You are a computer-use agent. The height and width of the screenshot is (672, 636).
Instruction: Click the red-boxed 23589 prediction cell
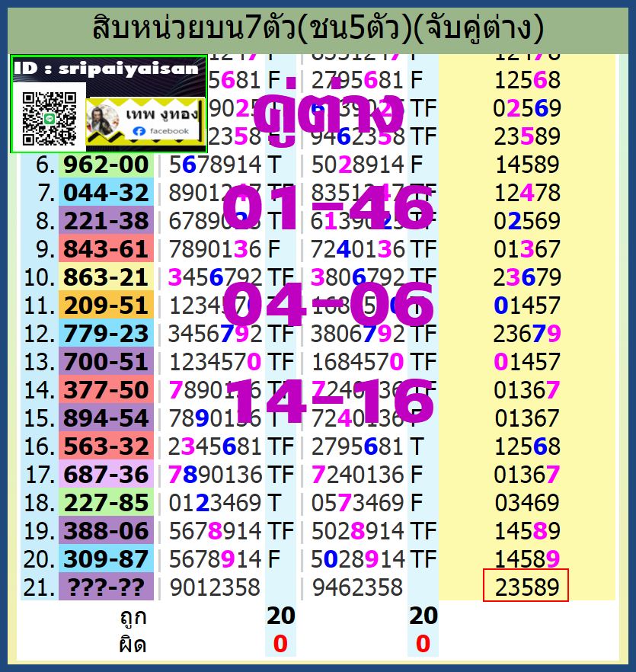pyautogui.click(x=526, y=587)
